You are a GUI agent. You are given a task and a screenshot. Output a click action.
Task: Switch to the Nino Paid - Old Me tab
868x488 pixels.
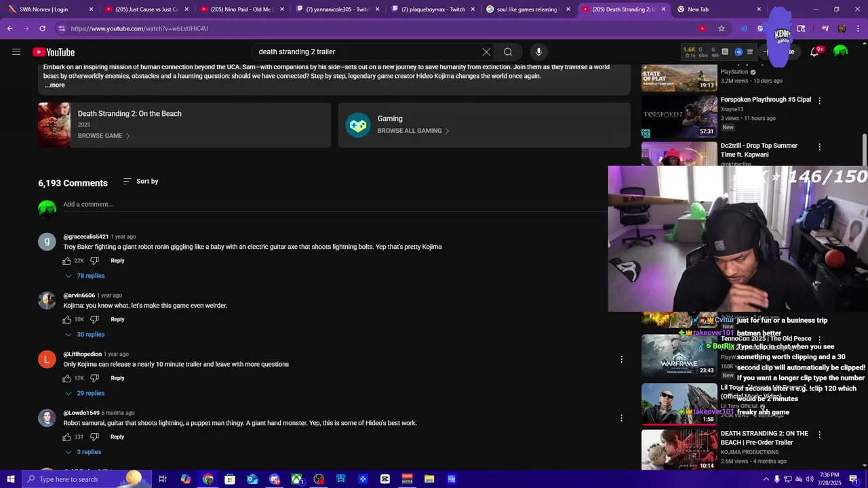(241, 9)
